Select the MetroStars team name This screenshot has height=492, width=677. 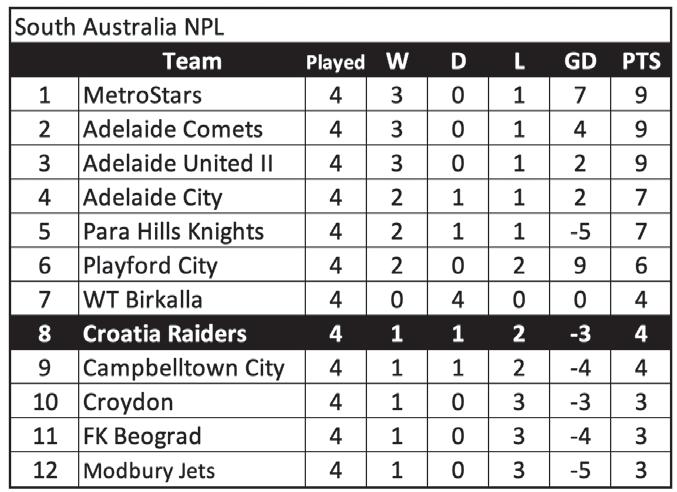[x=142, y=95]
